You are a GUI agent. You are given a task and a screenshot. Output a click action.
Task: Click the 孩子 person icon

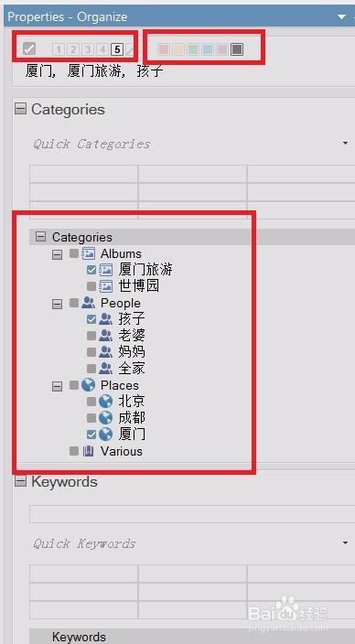point(105,319)
